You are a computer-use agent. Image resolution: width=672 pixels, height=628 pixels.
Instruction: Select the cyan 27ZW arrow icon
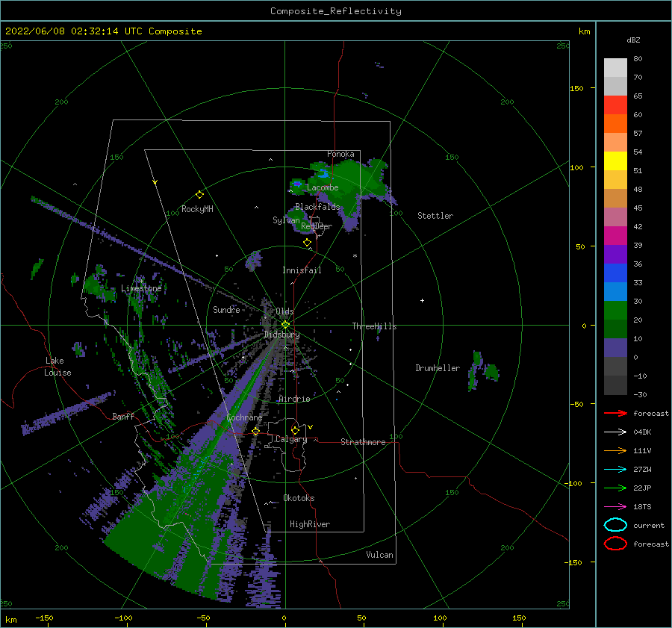(615, 470)
